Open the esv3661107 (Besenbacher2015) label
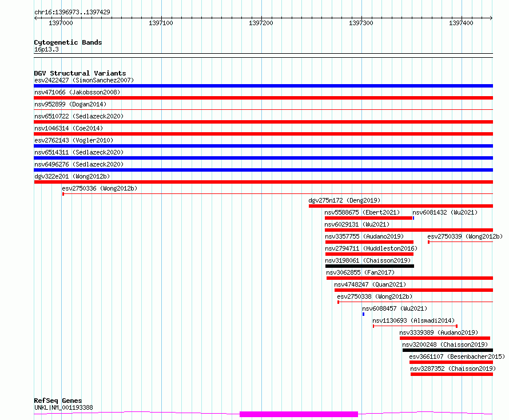This screenshot has height=420, width=509. [x=457, y=356]
